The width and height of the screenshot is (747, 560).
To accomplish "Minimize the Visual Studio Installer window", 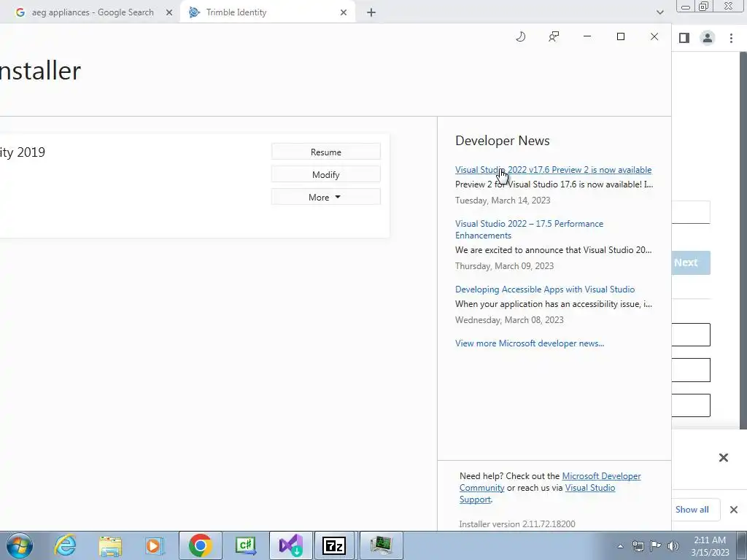I will (587, 36).
